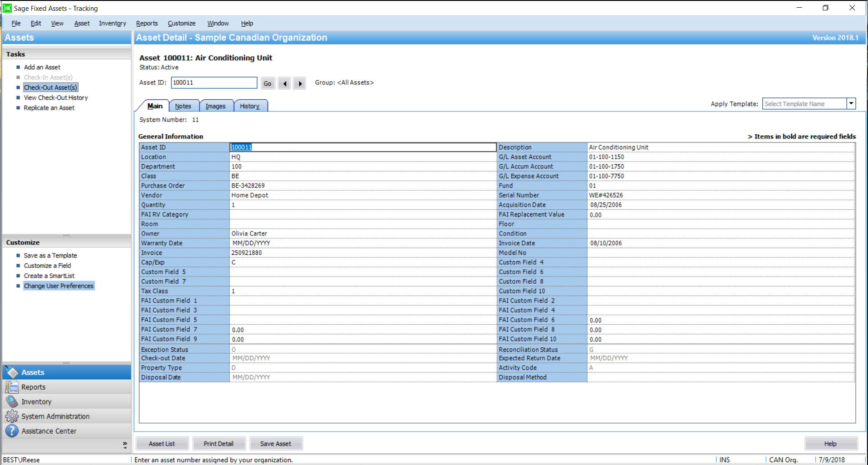Open the Assets navigation icon
The height and width of the screenshot is (465, 868).
point(12,372)
